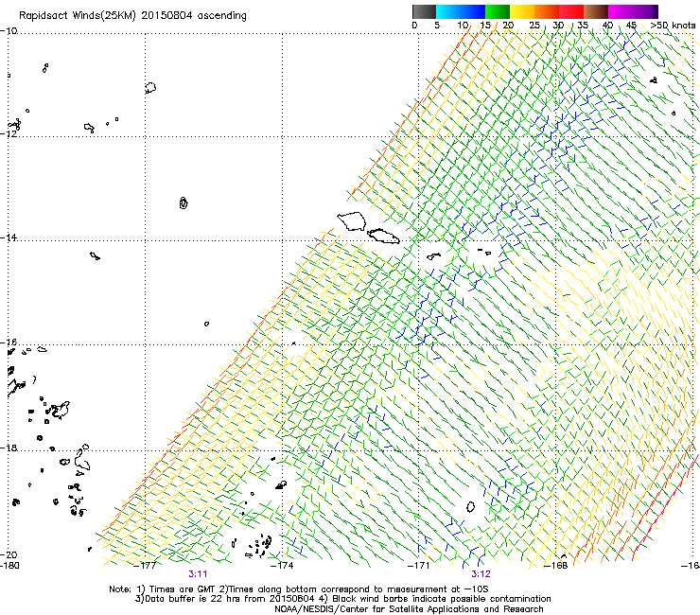Click the '35' label under the color bar
The image size is (700, 615).
coord(583,26)
